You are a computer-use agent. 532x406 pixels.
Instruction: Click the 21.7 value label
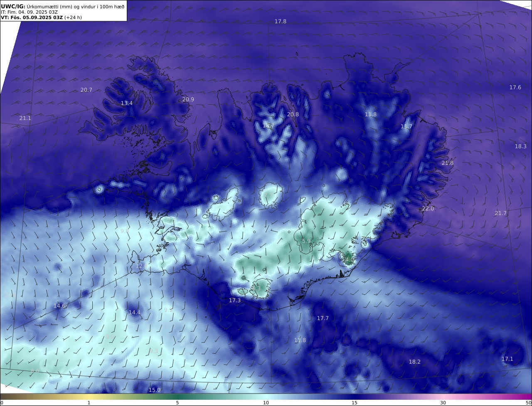click(501, 213)
